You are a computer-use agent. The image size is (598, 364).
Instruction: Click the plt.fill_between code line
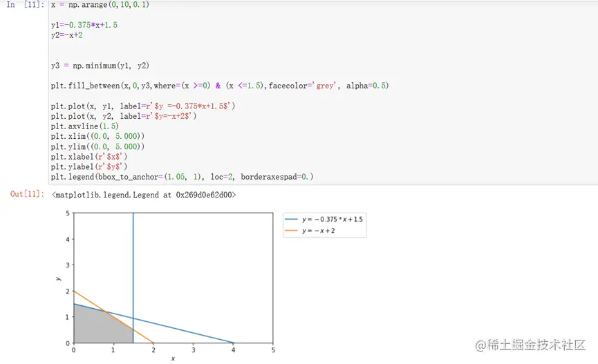[x=220, y=86]
